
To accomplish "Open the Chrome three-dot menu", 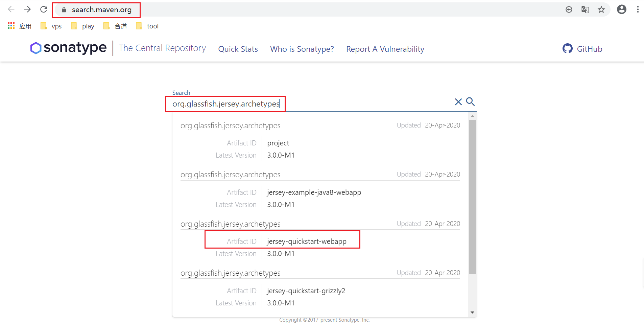I will tap(638, 9).
